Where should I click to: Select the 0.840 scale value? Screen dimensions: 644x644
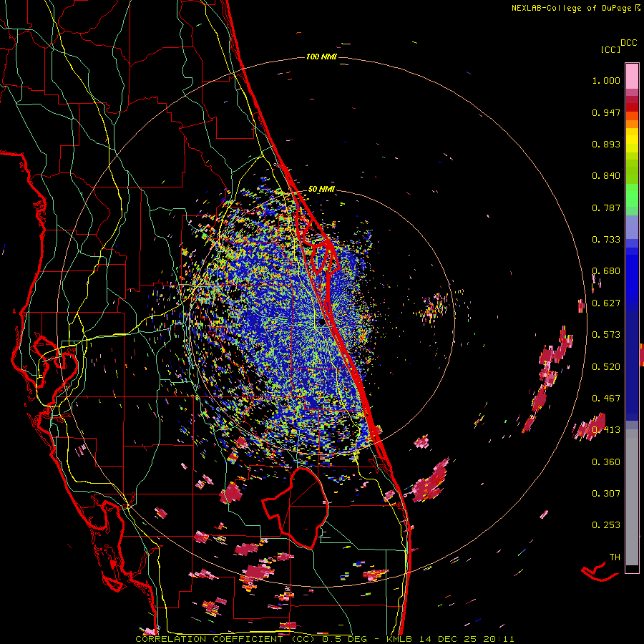click(x=606, y=176)
